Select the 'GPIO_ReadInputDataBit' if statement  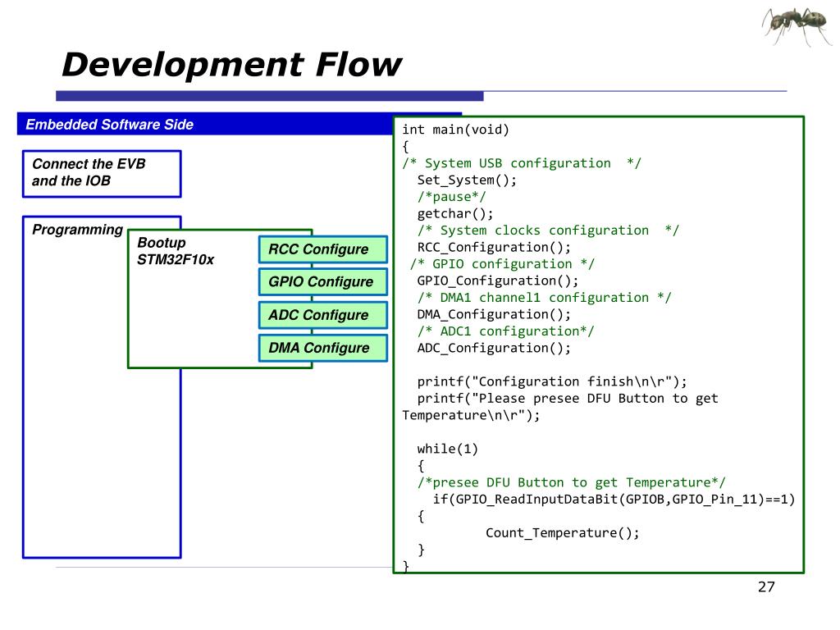[x=614, y=500]
